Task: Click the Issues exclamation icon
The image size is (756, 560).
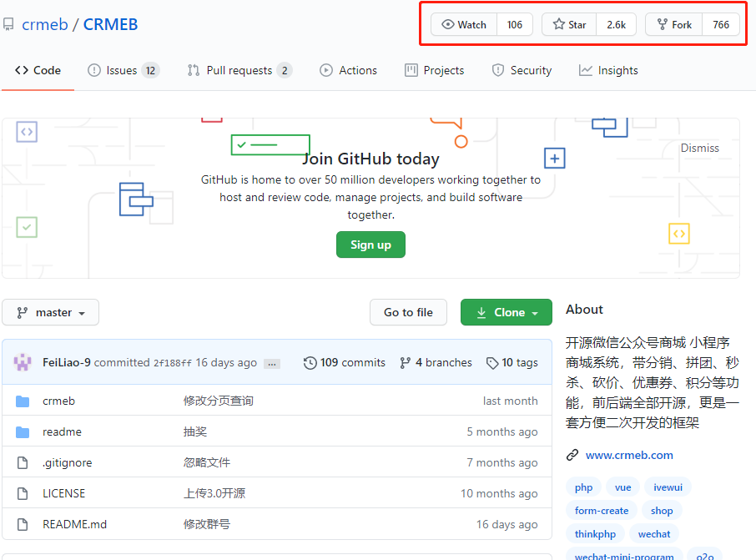Action: [93, 70]
